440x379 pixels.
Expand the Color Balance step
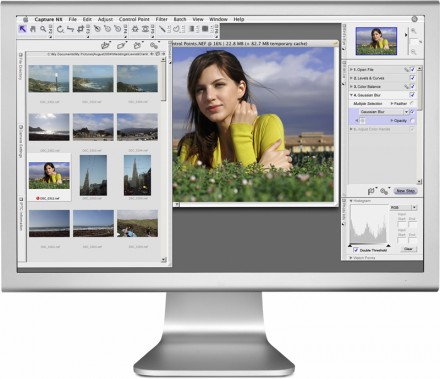[351, 86]
